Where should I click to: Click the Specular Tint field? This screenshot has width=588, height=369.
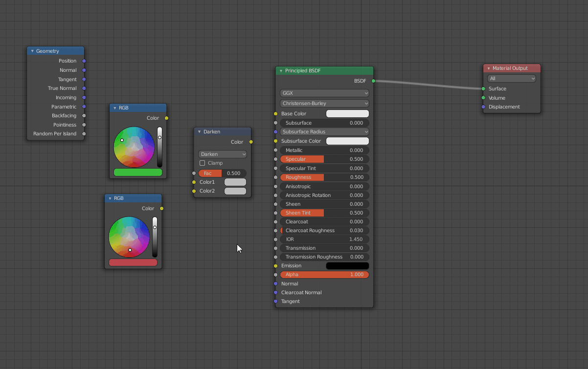(x=325, y=168)
